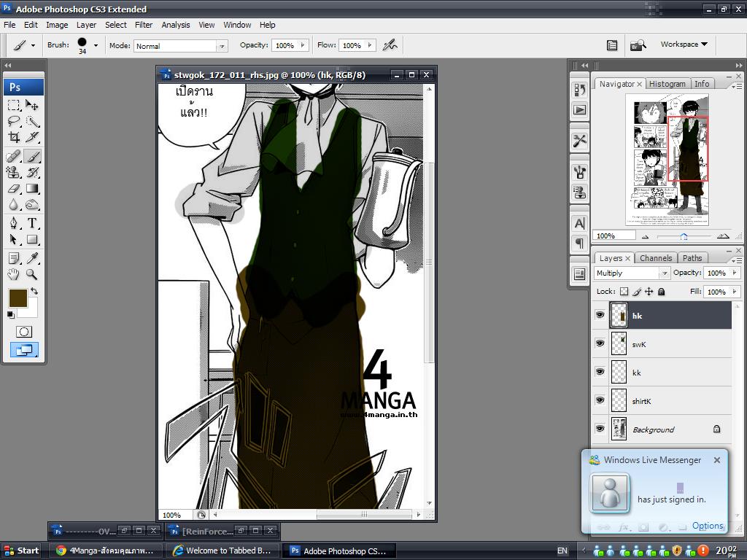Toggle lock transparent pixels
Viewport: 747px width, 560px height.
click(x=624, y=292)
